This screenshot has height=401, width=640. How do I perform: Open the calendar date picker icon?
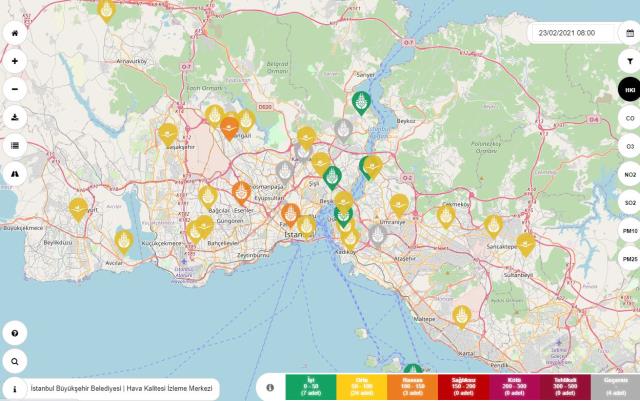click(630, 33)
